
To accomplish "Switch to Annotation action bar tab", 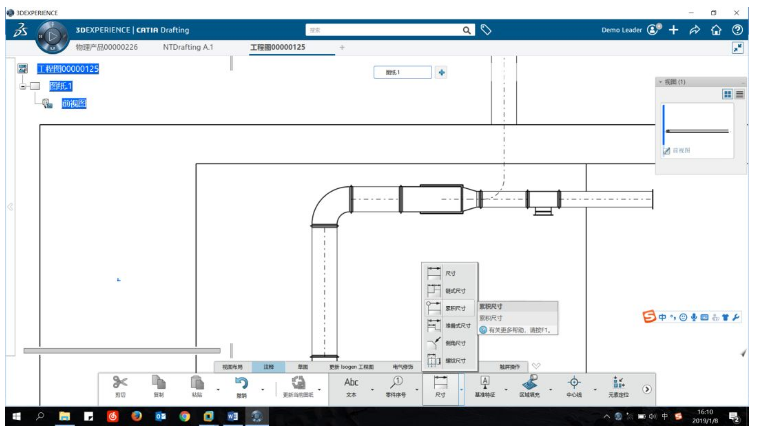I will pos(268,367).
